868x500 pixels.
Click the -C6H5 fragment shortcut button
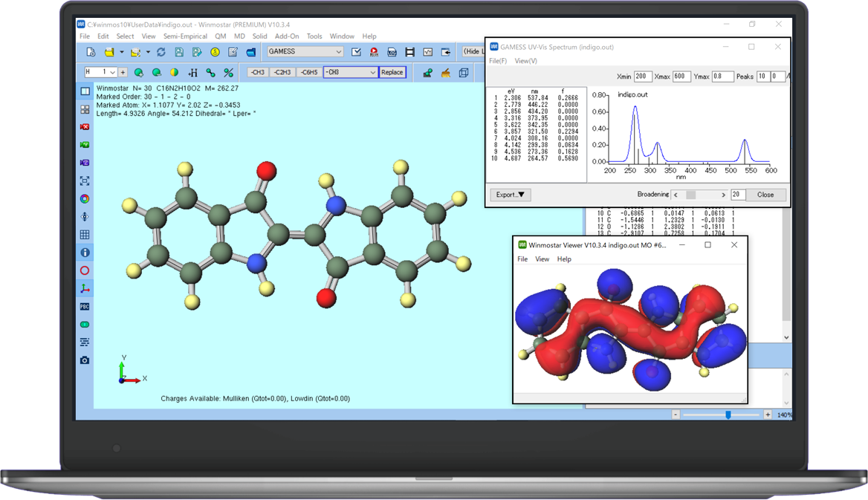click(308, 71)
